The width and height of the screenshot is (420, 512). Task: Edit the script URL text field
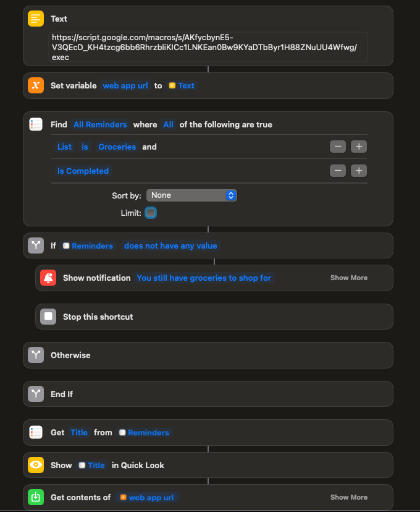pos(208,47)
